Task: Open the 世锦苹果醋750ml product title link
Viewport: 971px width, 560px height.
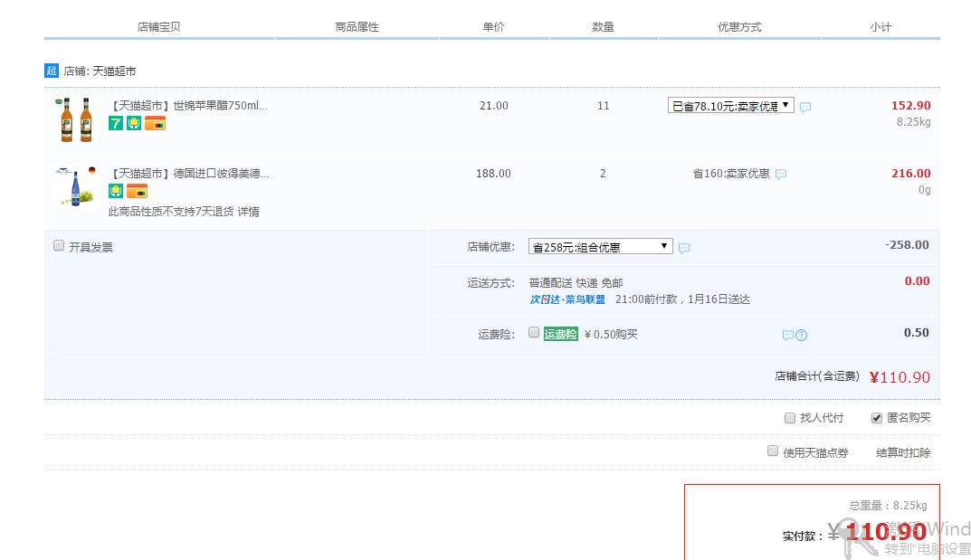Action: coord(188,106)
